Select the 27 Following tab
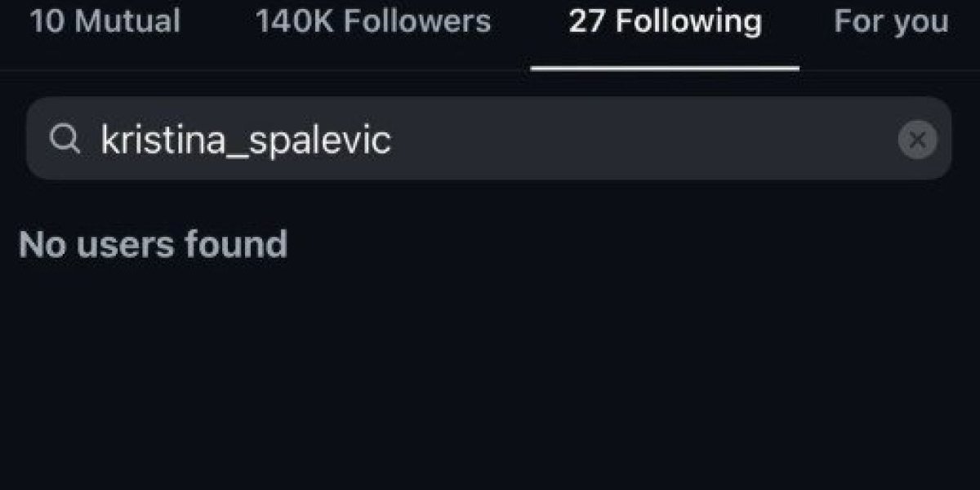This screenshot has width=980, height=490. 665,22
